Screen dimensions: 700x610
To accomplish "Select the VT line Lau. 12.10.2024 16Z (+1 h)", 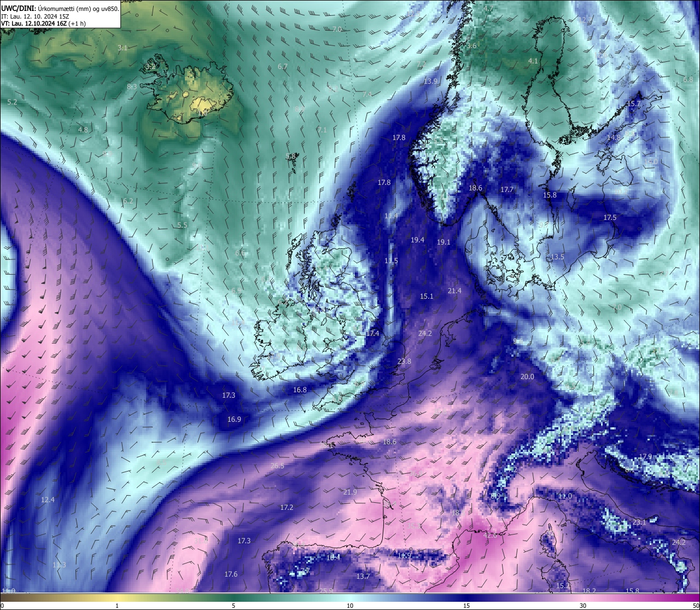I will coord(43,24).
